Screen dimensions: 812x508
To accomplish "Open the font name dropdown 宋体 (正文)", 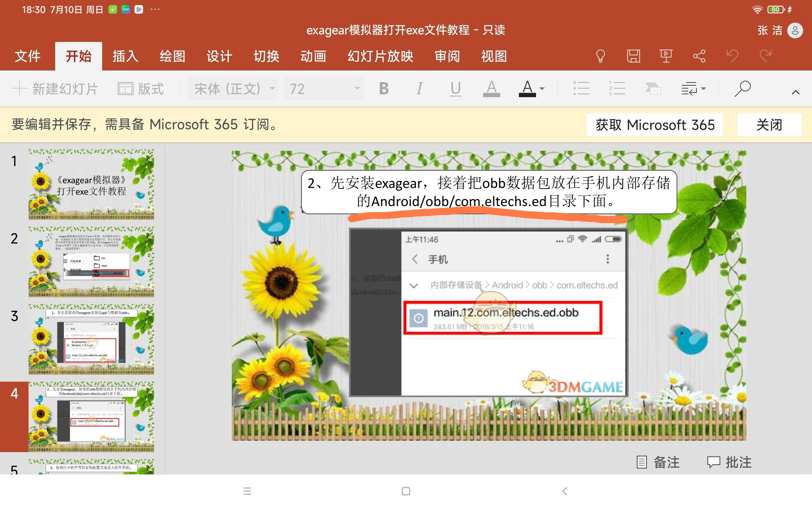I will point(233,89).
